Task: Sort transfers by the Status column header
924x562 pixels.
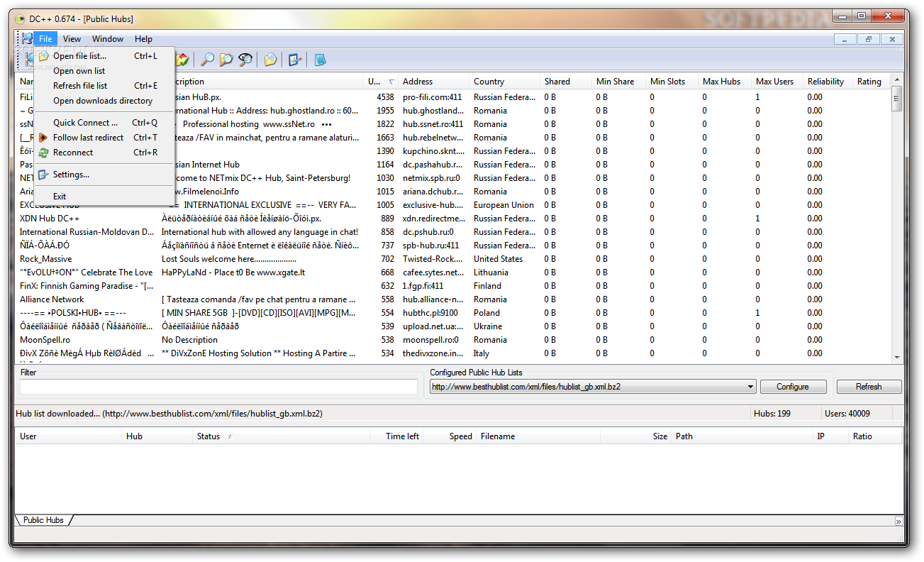Action: tap(282, 436)
